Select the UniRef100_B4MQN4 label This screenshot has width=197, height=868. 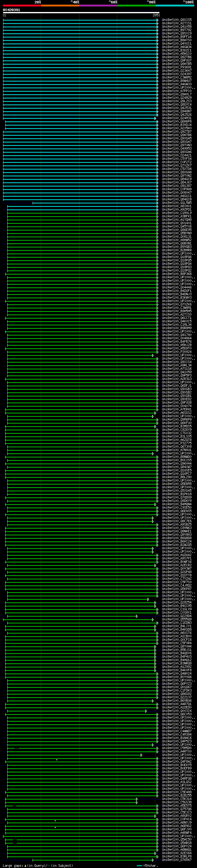click(177, 504)
